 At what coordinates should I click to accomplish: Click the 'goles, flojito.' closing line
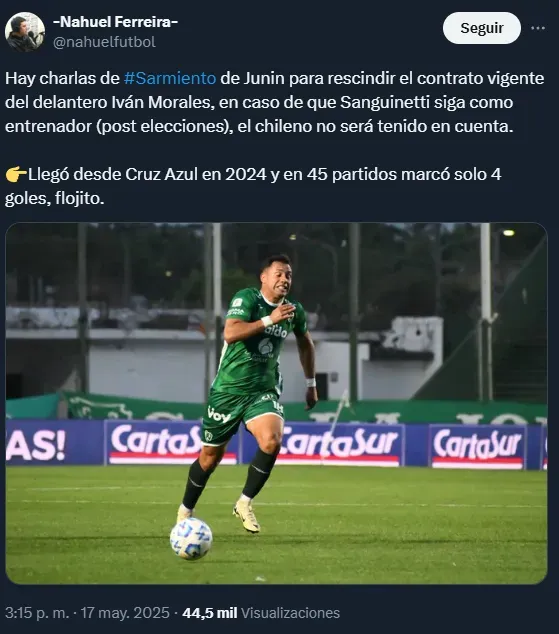point(55,199)
